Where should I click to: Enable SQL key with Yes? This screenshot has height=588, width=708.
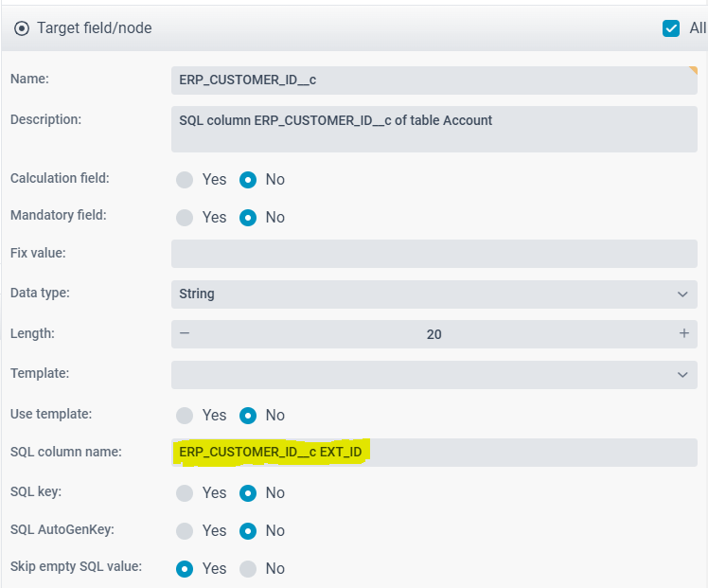(185, 493)
